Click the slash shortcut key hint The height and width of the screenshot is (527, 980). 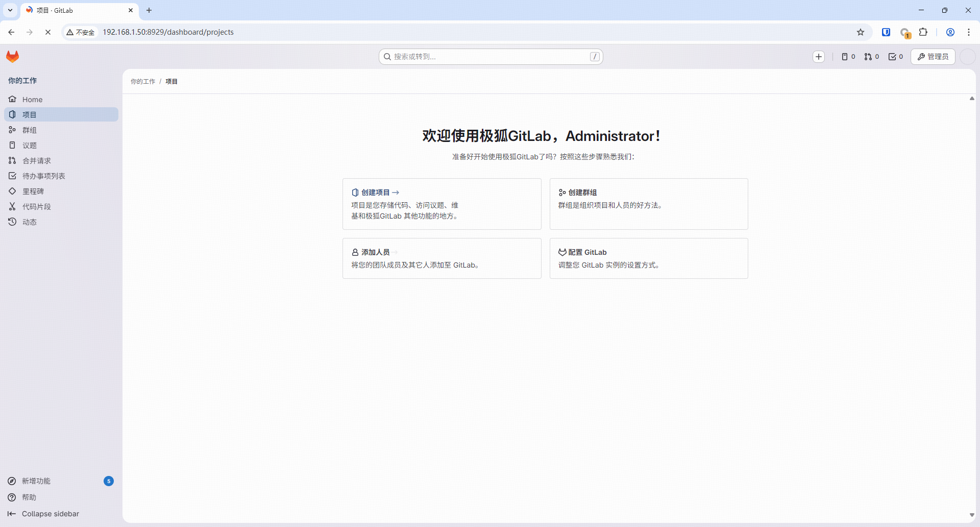(595, 57)
